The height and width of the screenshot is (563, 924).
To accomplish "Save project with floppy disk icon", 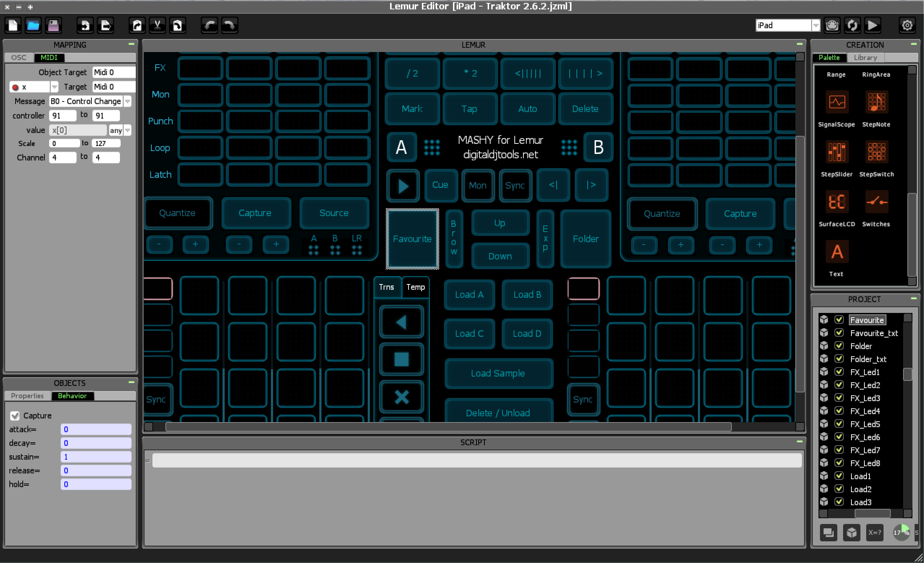I will [x=53, y=25].
